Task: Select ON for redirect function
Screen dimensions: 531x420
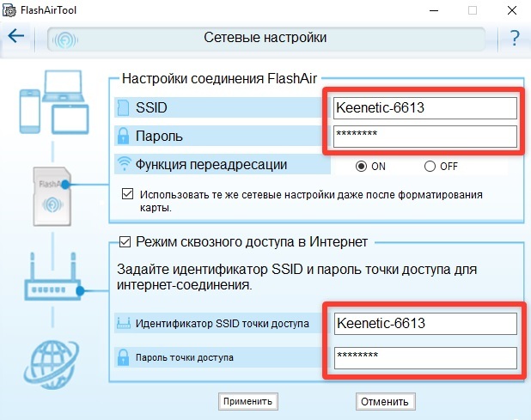Action: 361,166
